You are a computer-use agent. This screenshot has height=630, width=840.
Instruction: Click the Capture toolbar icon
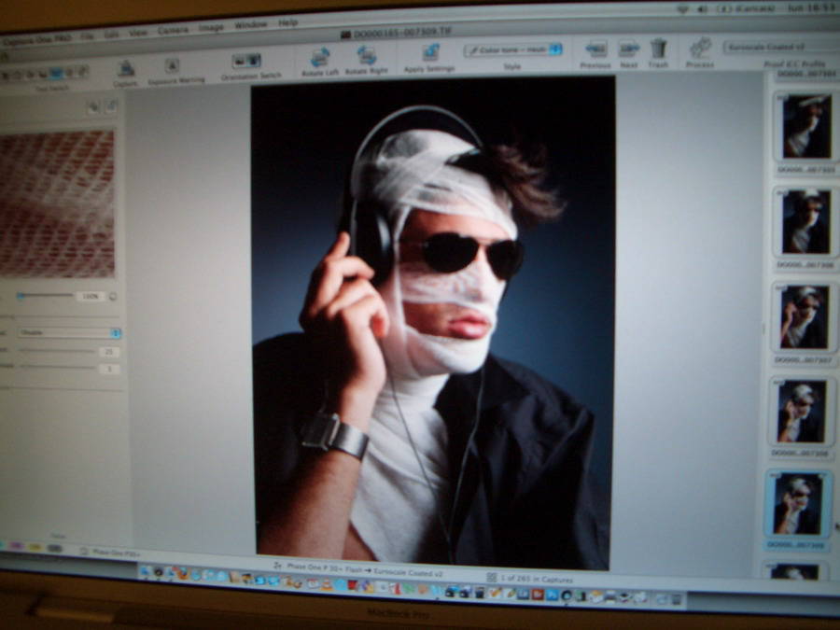125,68
